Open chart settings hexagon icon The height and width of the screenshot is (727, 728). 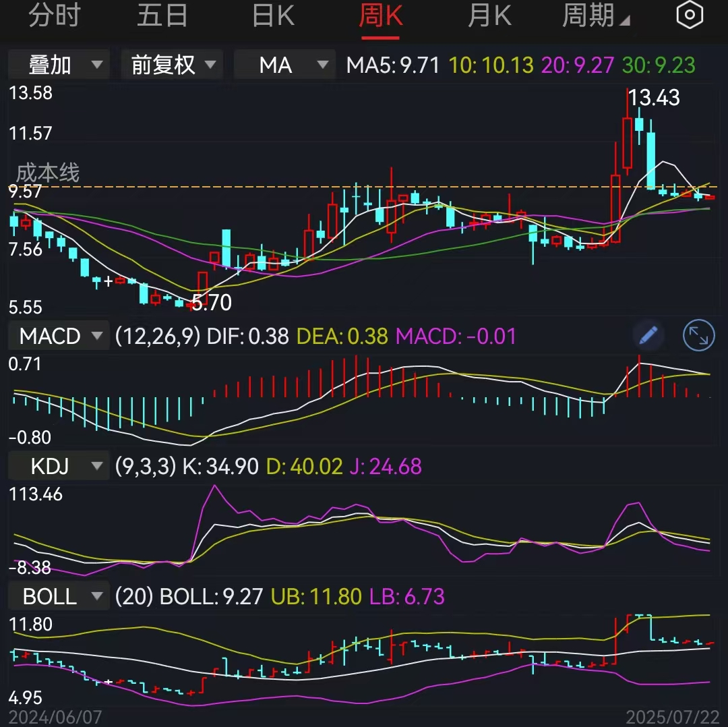tap(690, 15)
